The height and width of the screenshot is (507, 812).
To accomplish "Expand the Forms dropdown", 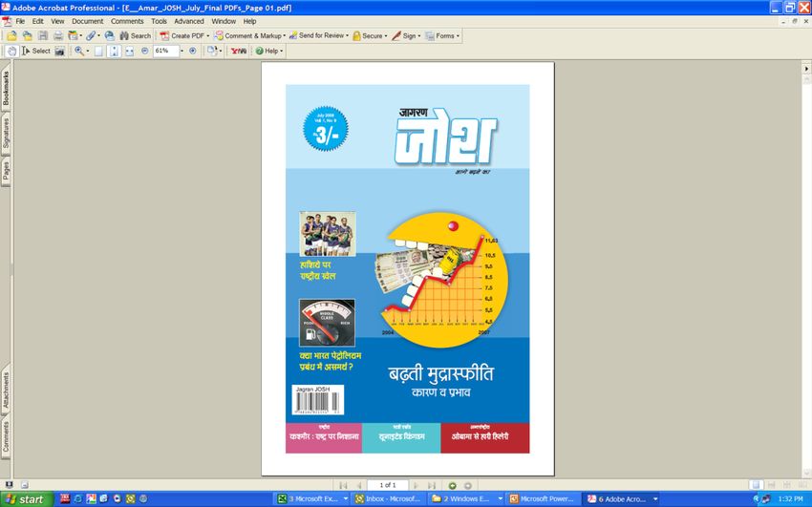I will click(442, 35).
